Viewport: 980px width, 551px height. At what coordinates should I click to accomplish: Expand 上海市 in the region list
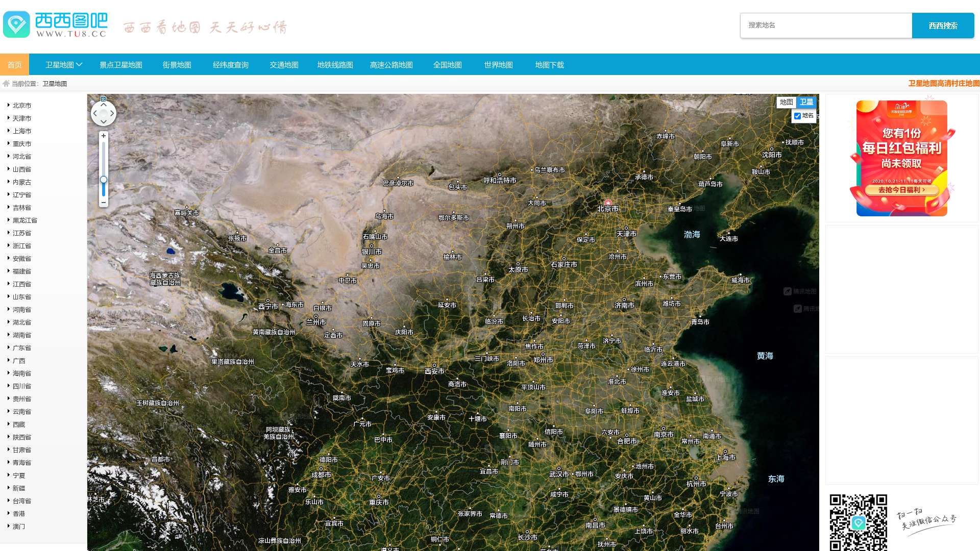pos(22,131)
